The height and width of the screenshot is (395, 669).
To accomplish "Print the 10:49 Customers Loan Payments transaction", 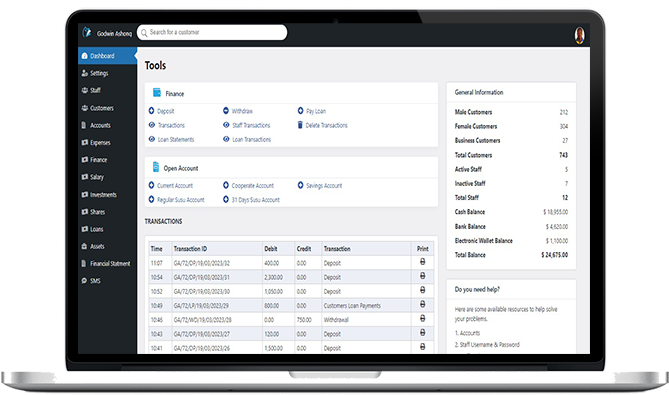I will pyautogui.click(x=422, y=304).
